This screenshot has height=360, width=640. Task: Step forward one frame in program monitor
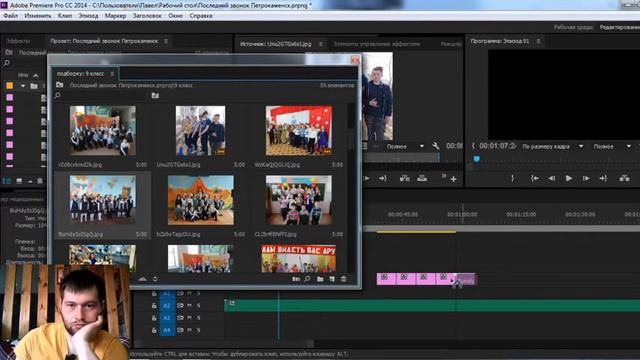[x=586, y=178]
